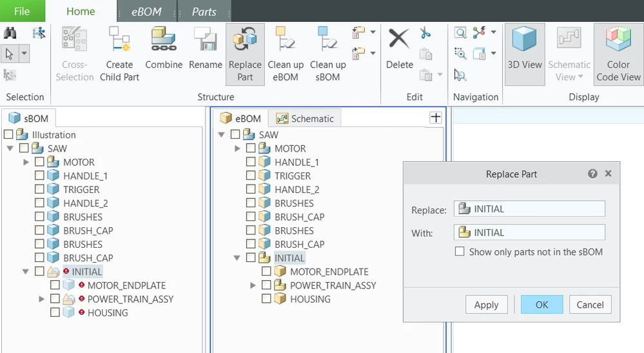Click the Clean up eBOM icon
This screenshot has height=353, width=644.
286,40
